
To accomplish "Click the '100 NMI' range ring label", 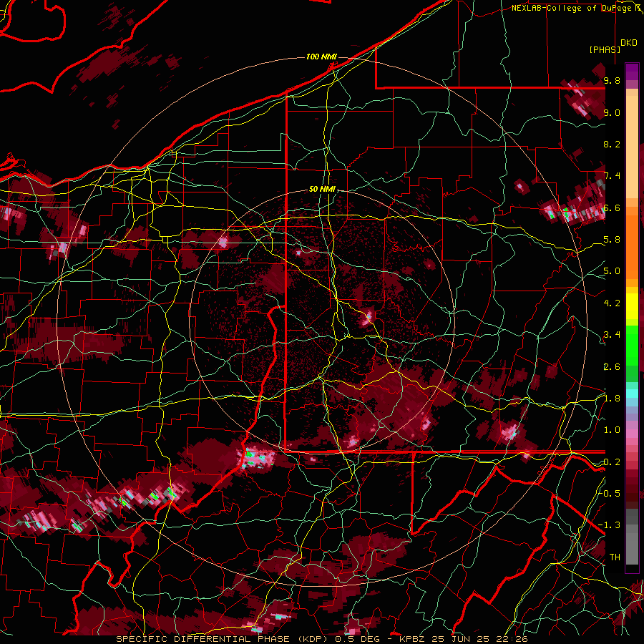I will pos(321,57).
